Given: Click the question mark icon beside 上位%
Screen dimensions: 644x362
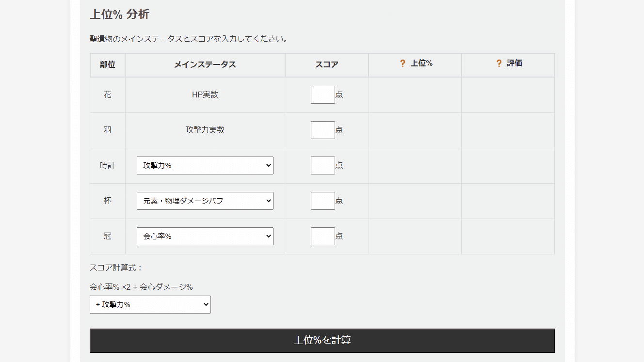Looking at the screenshot, I should pyautogui.click(x=402, y=63).
